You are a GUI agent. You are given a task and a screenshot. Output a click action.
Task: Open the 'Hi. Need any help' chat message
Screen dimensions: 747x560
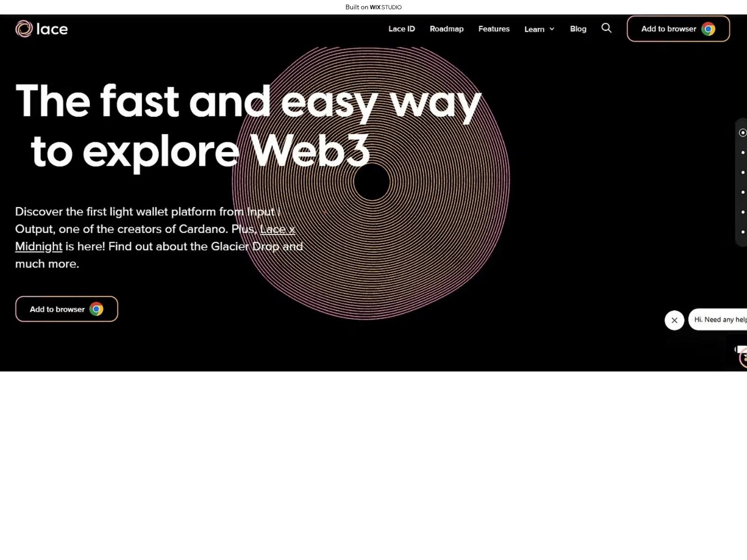pyautogui.click(x=718, y=320)
